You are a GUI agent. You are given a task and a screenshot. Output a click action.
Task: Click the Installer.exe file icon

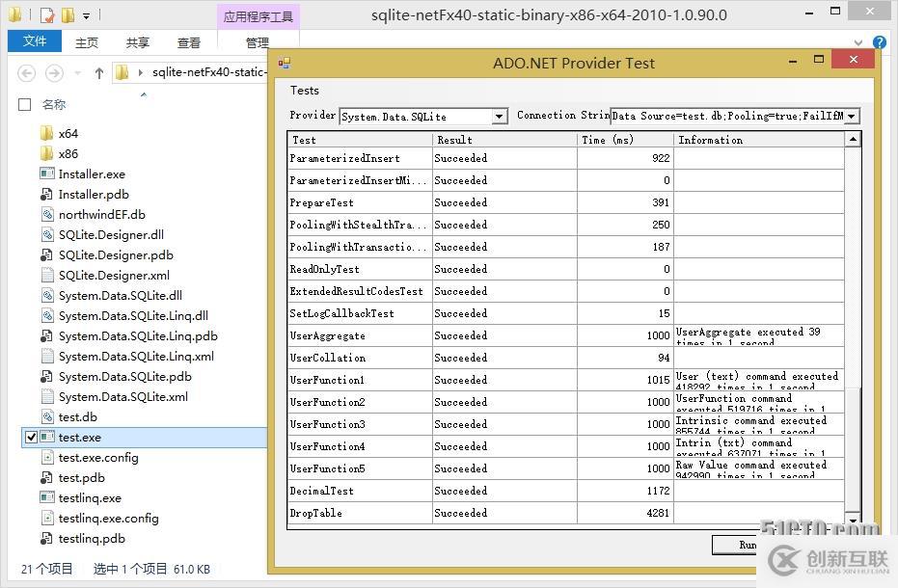point(46,174)
